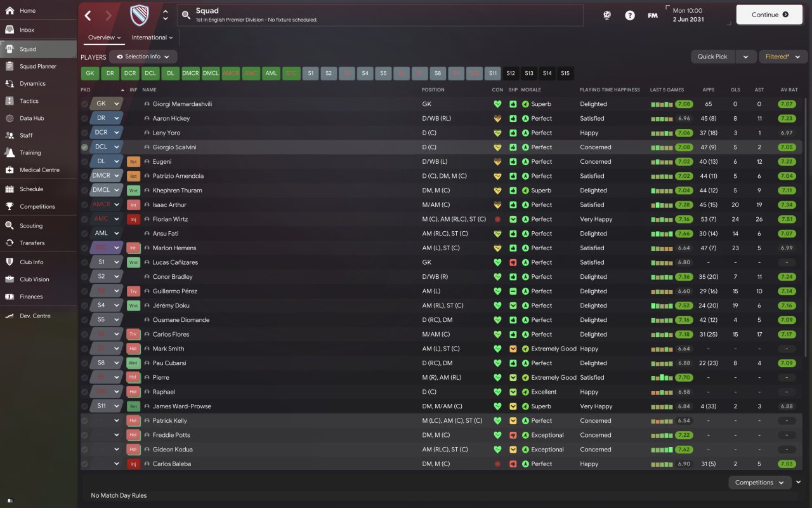Toggle selection for Eugeni
The image size is (812, 508).
tap(85, 161)
